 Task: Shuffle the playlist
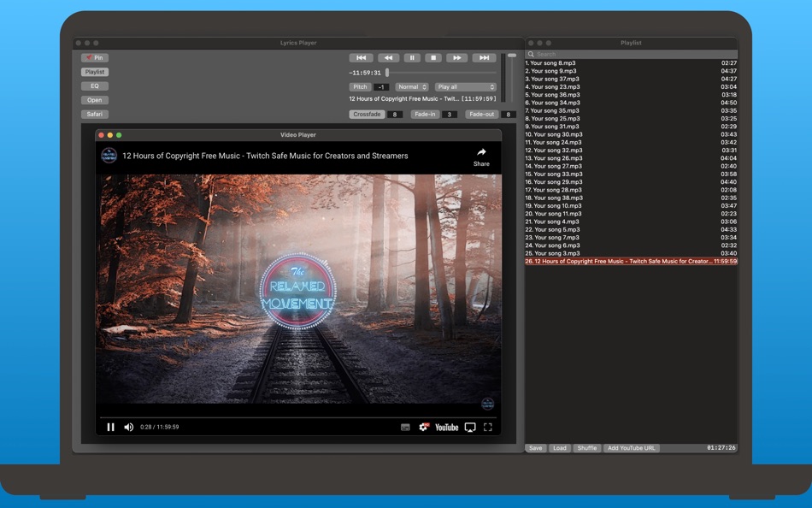tap(587, 448)
